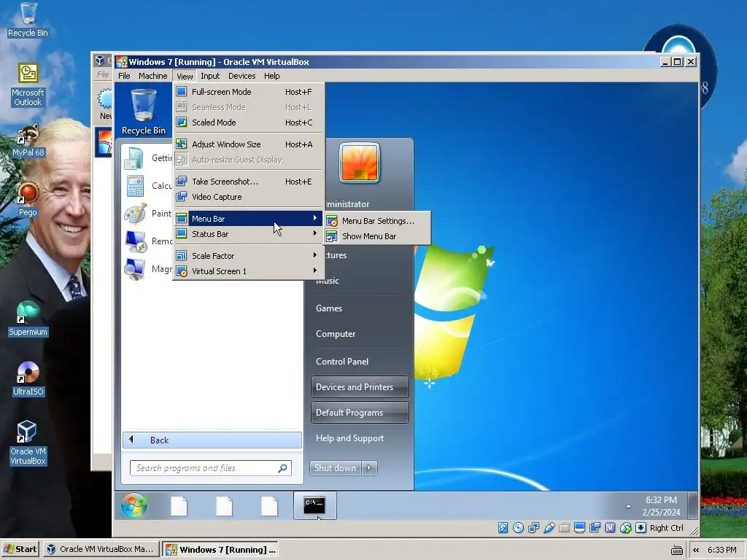Expand the Status Bar submenu
This screenshot has width=747, height=560.
(x=249, y=234)
